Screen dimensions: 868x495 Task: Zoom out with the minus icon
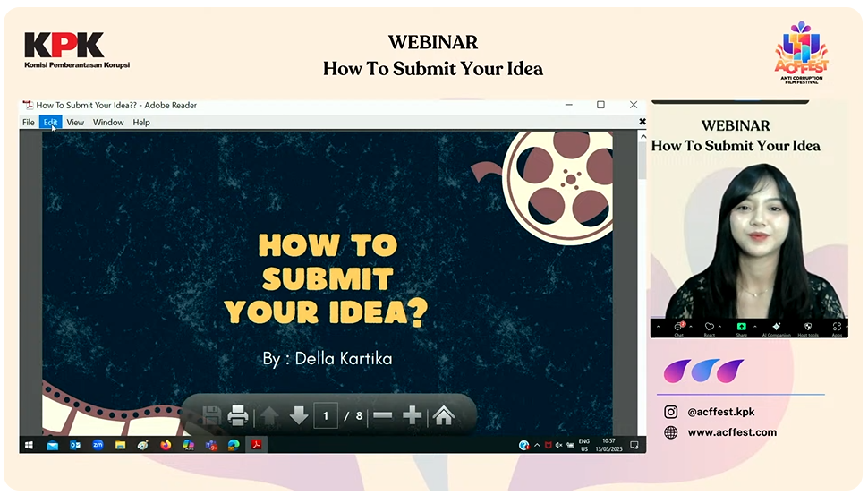tap(383, 415)
